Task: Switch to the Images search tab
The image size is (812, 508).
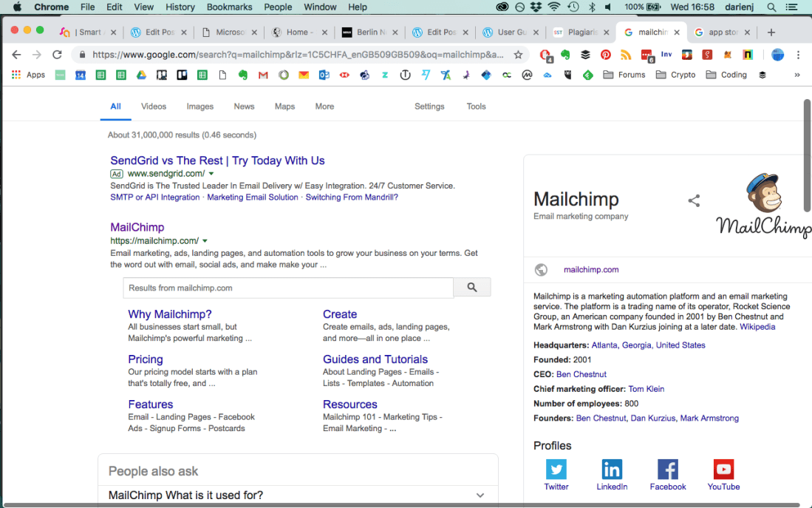Action: [x=199, y=106]
